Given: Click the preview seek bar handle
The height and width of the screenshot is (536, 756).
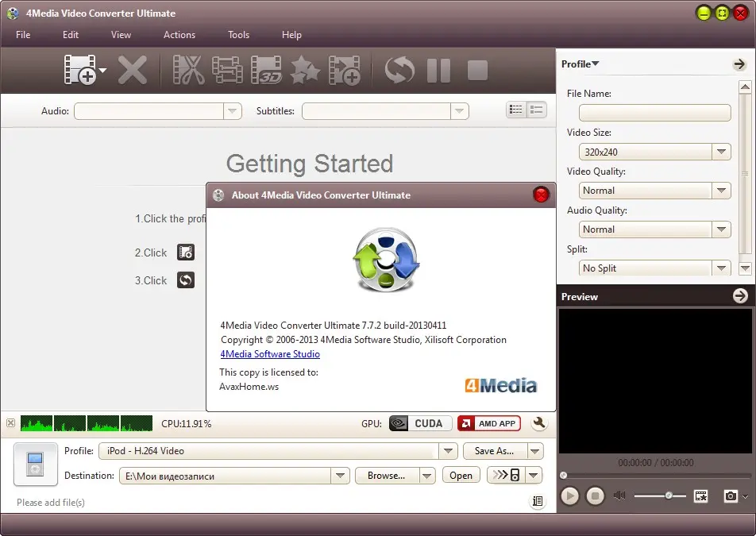Looking at the screenshot, I should click(x=563, y=476).
